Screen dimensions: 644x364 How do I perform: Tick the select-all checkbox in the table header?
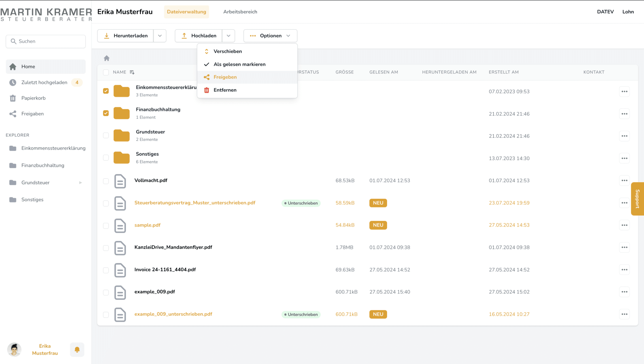click(x=106, y=72)
